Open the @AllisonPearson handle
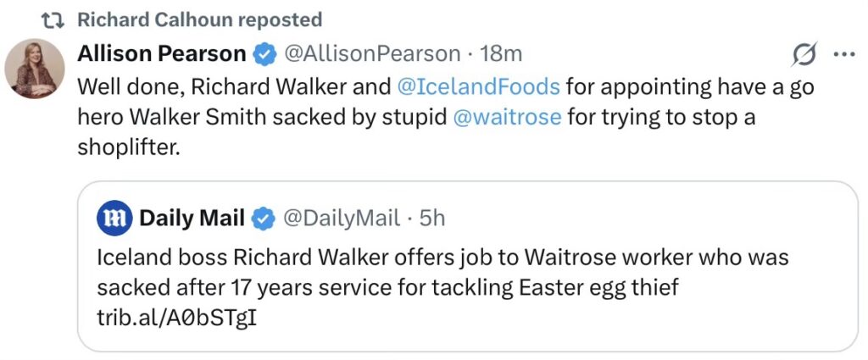 tap(370, 54)
